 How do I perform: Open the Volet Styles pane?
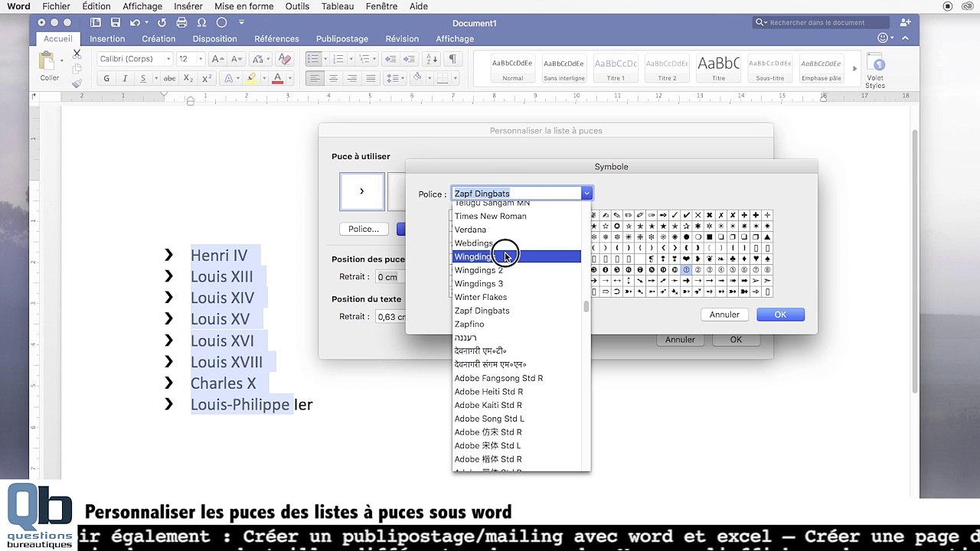click(x=876, y=72)
